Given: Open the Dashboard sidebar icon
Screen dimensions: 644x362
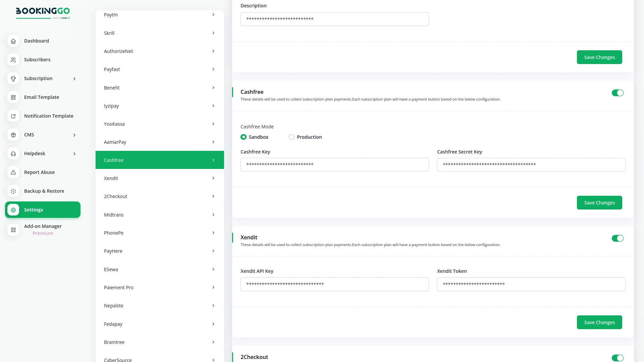Looking at the screenshot, I should click(13, 41).
